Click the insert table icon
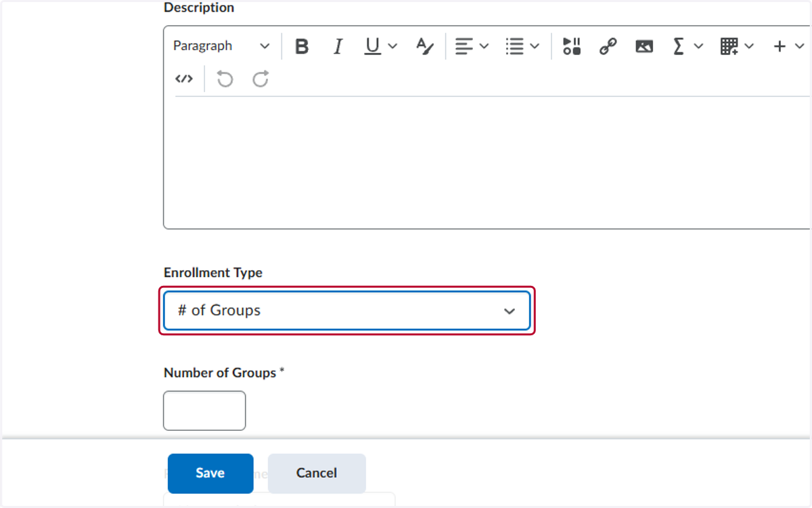 (729, 46)
